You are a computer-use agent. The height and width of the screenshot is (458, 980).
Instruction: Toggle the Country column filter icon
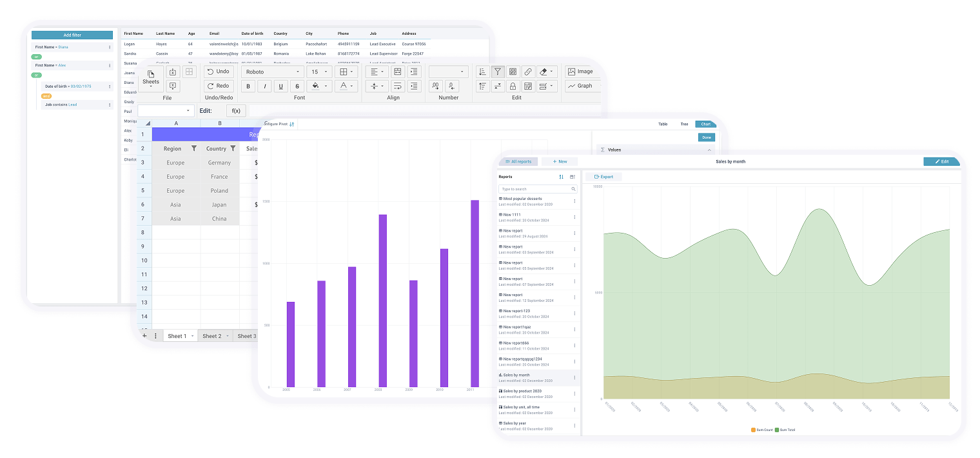click(x=233, y=148)
